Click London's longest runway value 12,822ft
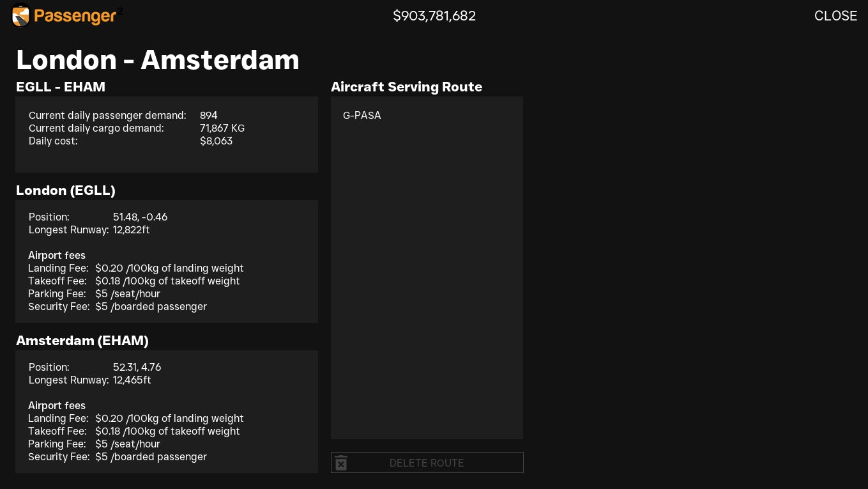The width and height of the screenshot is (868, 489). coord(132,230)
